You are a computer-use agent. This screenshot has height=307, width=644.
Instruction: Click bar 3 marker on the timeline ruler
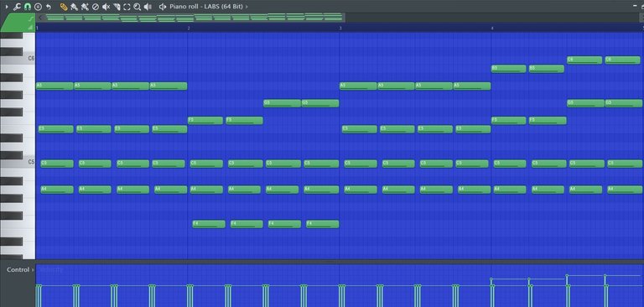(x=340, y=28)
